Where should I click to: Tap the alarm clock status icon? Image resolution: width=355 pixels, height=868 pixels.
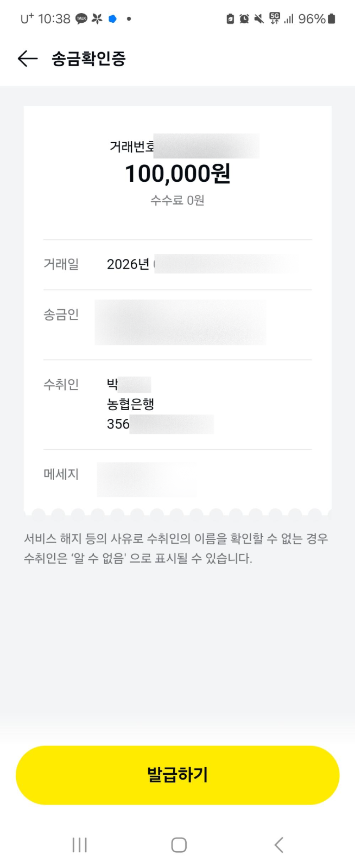pos(244,19)
